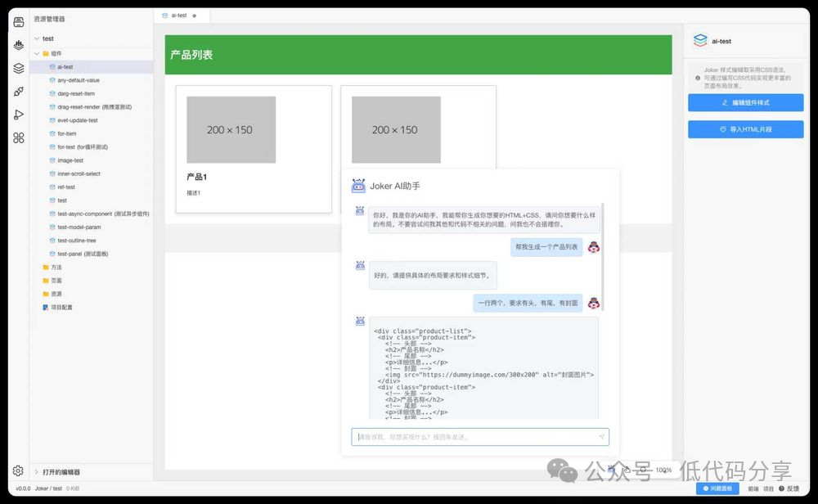Viewport: 818px width, 504px height.
Task: Click the Joker AI助手 robot logo in chat header
Action: 358,186
